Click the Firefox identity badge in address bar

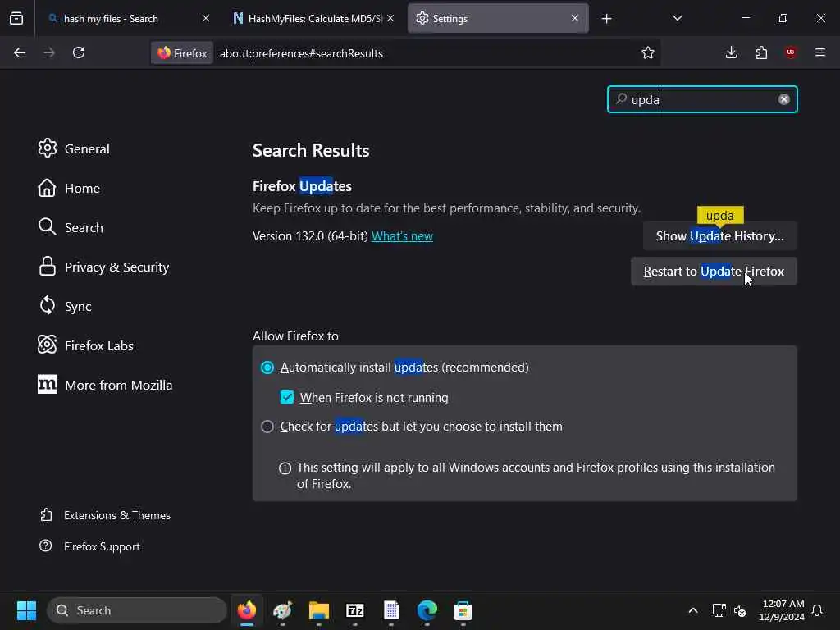[x=182, y=53]
